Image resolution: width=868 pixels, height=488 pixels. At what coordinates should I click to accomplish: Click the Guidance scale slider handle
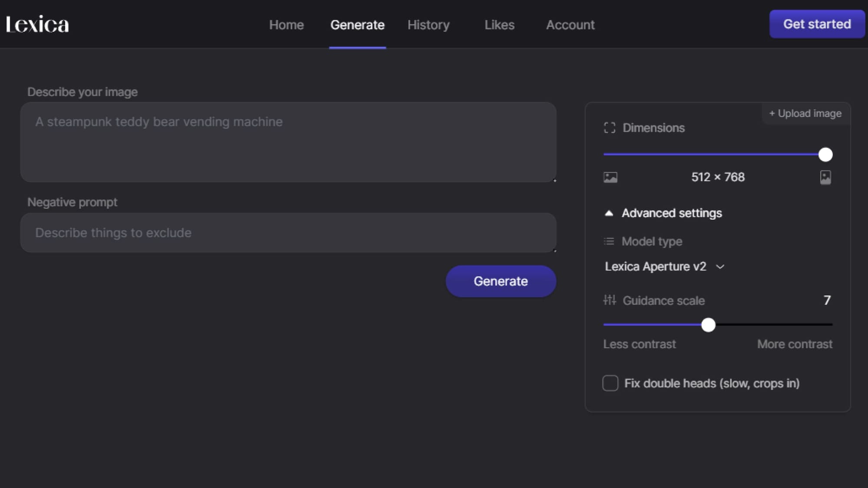(x=708, y=325)
